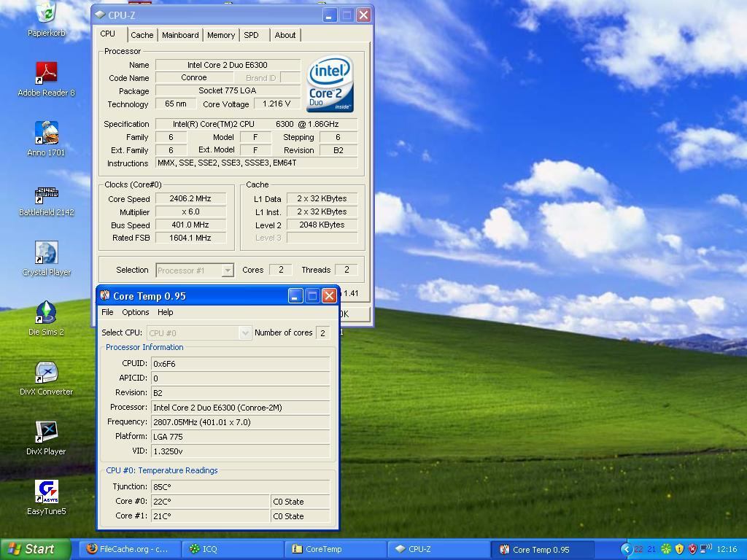Click the green ICQ flower tray icon
Viewport: 747px width, 560px height.
667,550
